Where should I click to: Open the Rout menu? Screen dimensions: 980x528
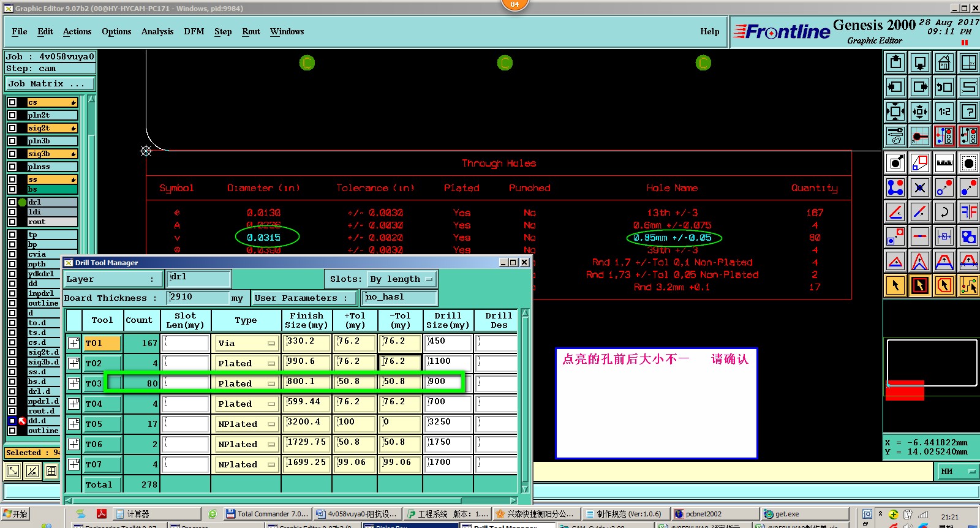pyautogui.click(x=251, y=31)
